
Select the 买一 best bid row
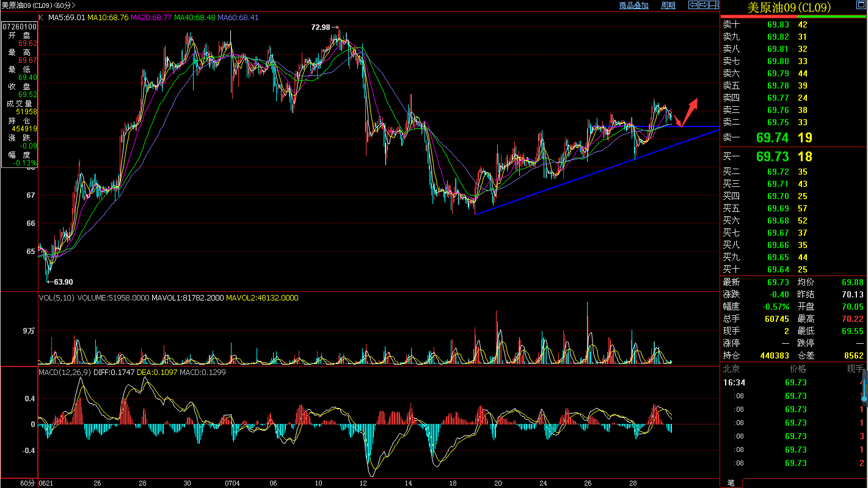point(793,157)
